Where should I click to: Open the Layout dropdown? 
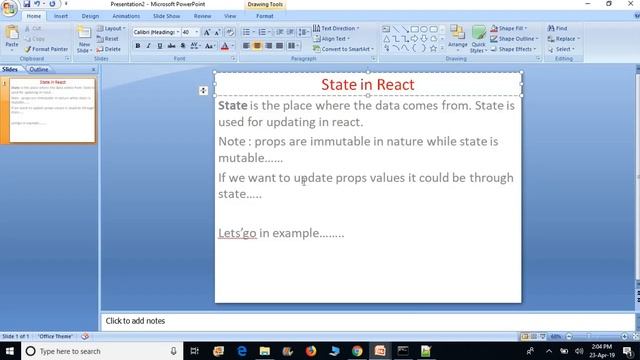pyautogui.click(x=111, y=29)
